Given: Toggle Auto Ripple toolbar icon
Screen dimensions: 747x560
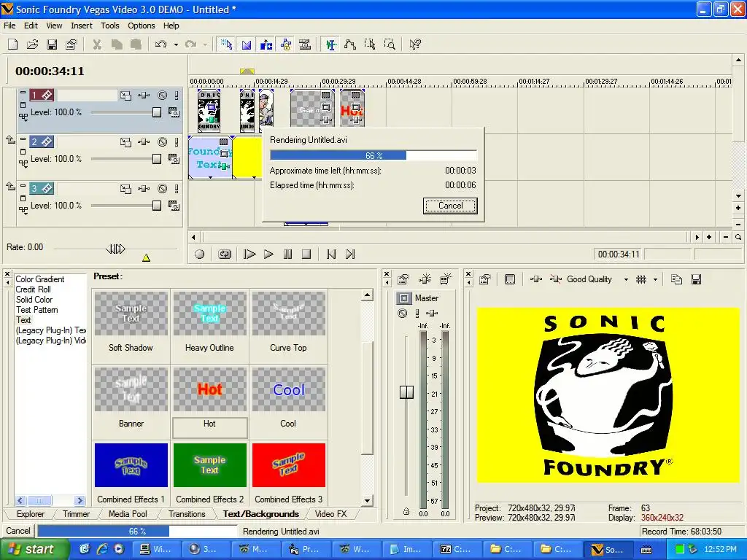Looking at the screenshot, I should [266, 44].
